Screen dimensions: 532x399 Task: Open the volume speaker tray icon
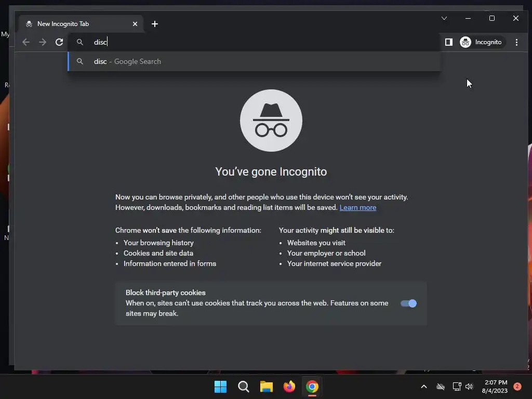pyautogui.click(x=469, y=387)
